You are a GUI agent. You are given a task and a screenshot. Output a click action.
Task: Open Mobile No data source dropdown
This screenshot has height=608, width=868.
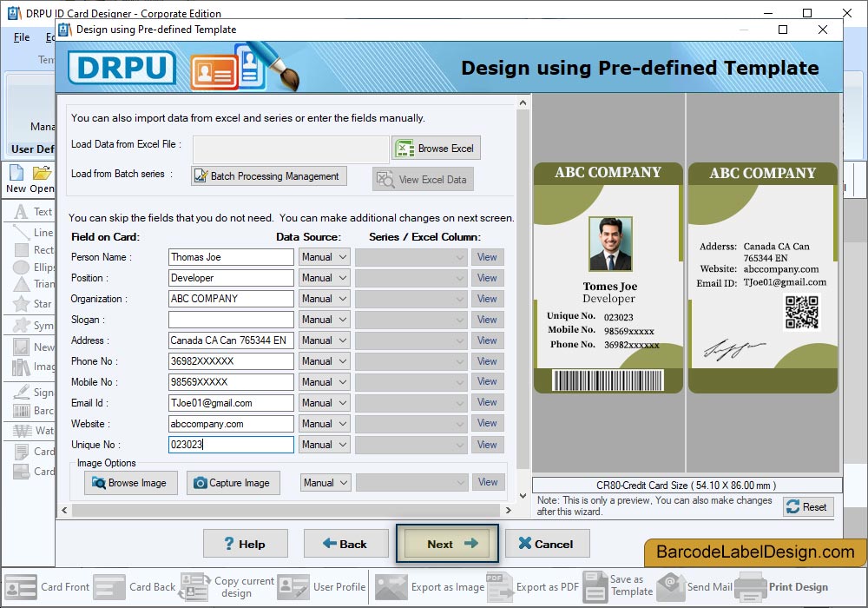pos(325,382)
